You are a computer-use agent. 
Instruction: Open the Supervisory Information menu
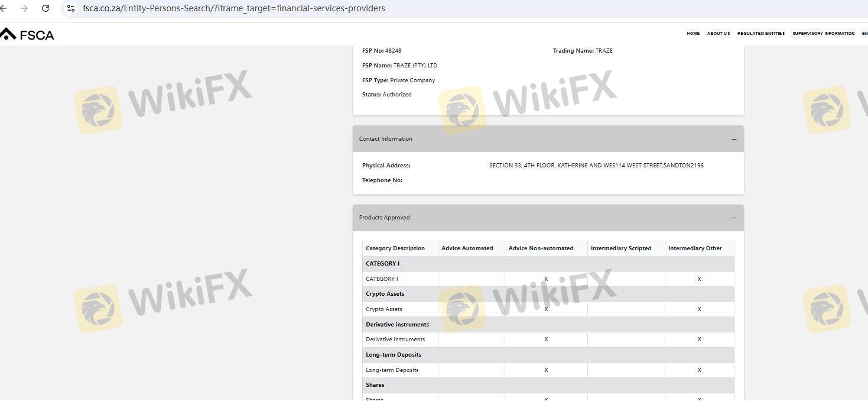(x=823, y=34)
